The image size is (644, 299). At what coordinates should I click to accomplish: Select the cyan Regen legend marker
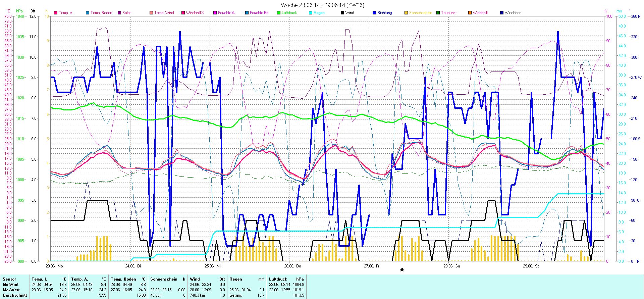311,13
